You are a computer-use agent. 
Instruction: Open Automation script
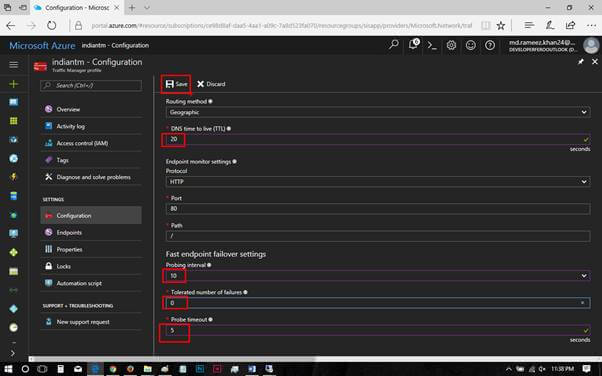[x=91, y=283]
